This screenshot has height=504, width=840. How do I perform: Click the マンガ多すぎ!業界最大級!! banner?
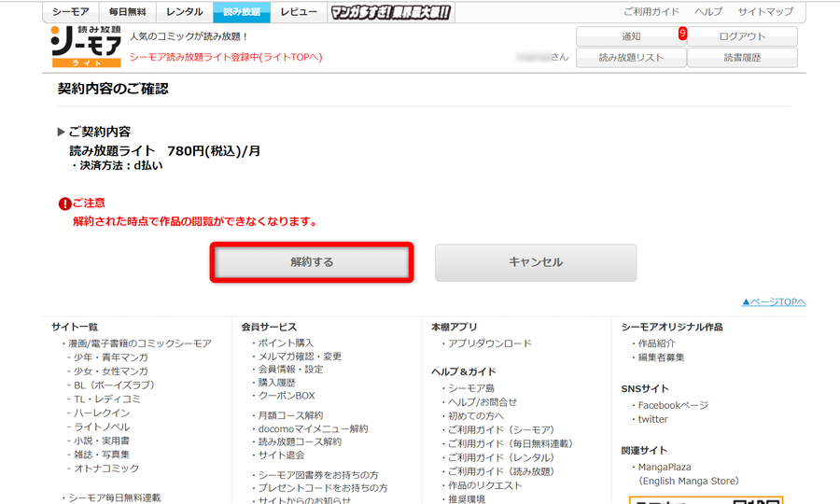click(391, 12)
